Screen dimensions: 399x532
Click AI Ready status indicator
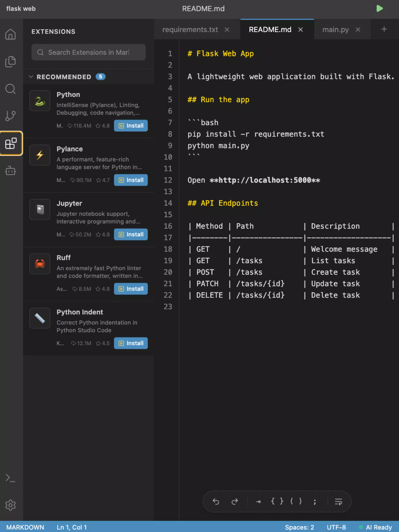tap(375, 527)
